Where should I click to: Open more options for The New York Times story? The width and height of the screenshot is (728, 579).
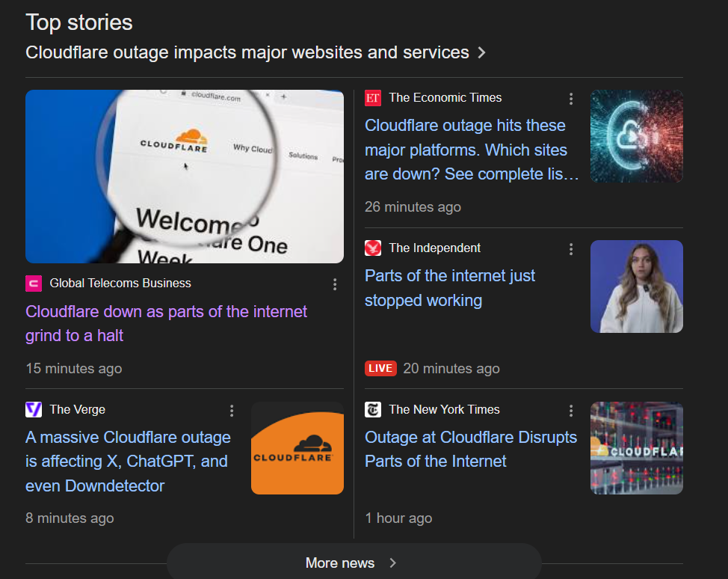pos(571,411)
